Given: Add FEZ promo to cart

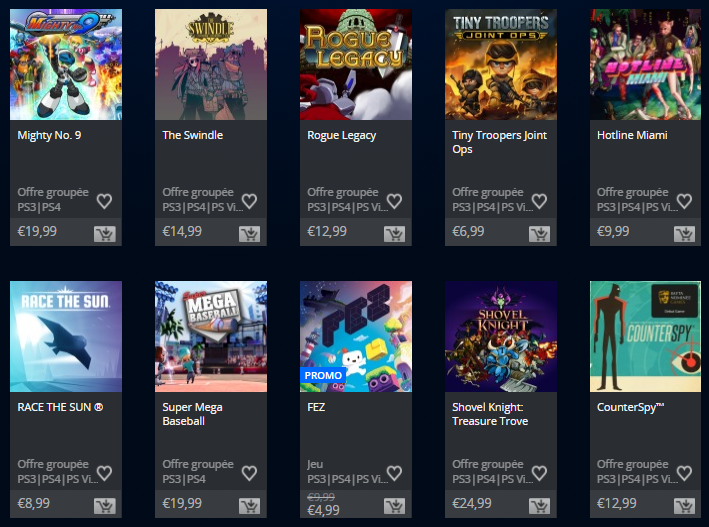Looking at the screenshot, I should click(x=395, y=506).
